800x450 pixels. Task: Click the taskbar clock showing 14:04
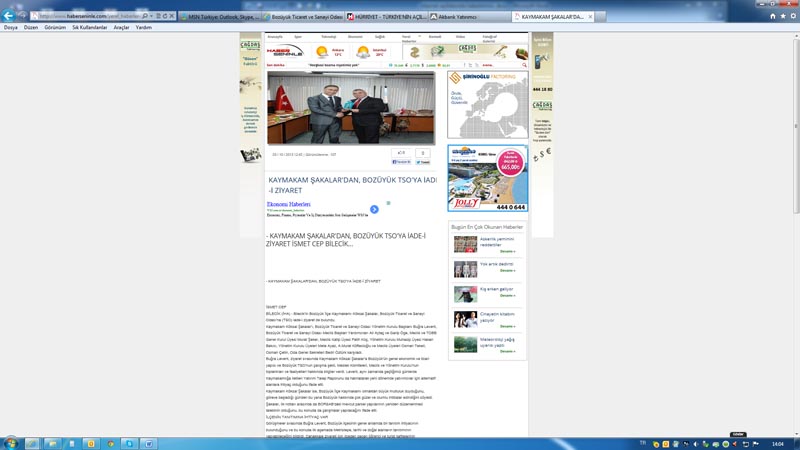click(778, 444)
